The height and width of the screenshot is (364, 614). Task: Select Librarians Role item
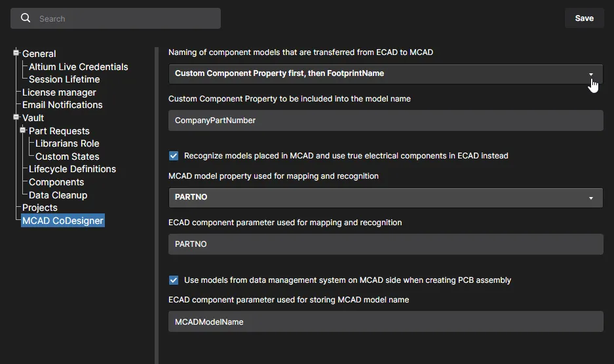[67, 143]
